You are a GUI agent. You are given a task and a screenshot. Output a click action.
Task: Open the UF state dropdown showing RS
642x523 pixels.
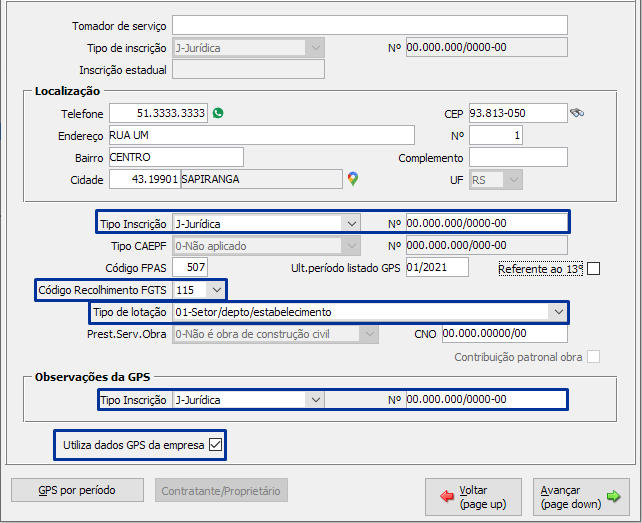tap(496, 180)
